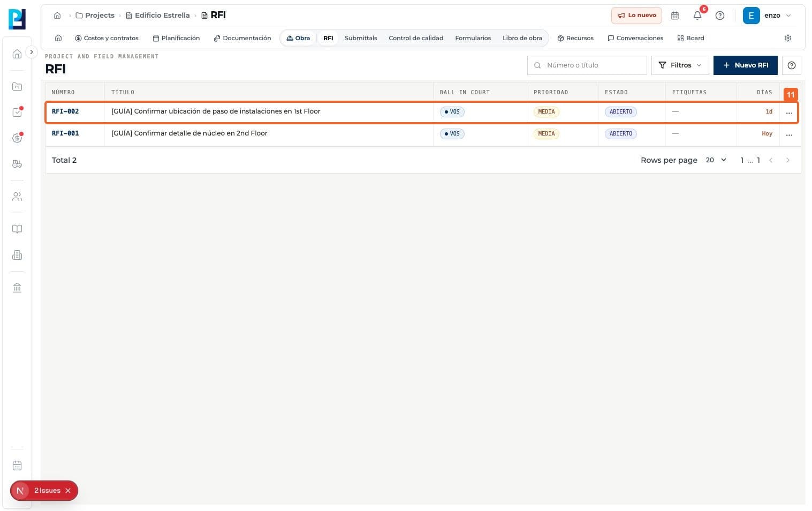Open the app logo home

(x=17, y=19)
